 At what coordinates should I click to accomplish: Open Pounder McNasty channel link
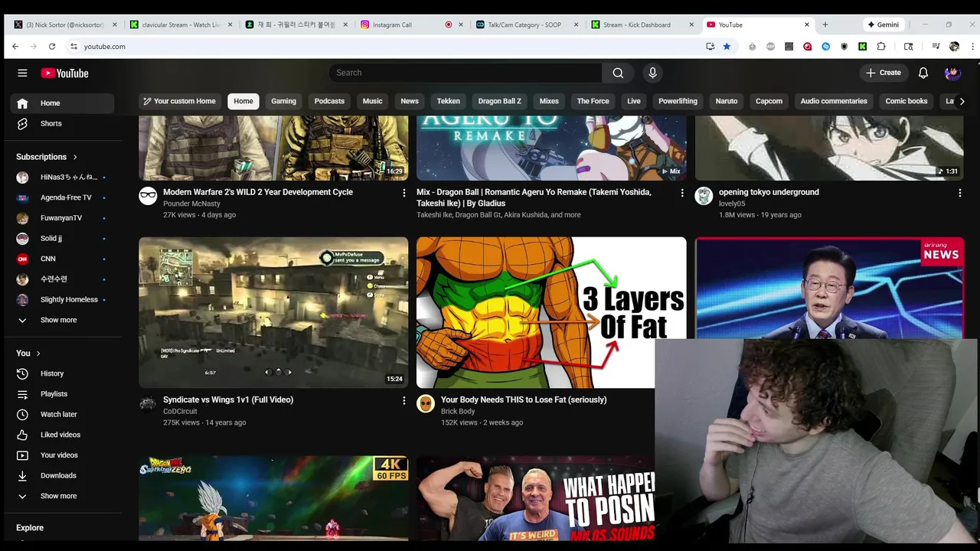pyautogui.click(x=191, y=204)
